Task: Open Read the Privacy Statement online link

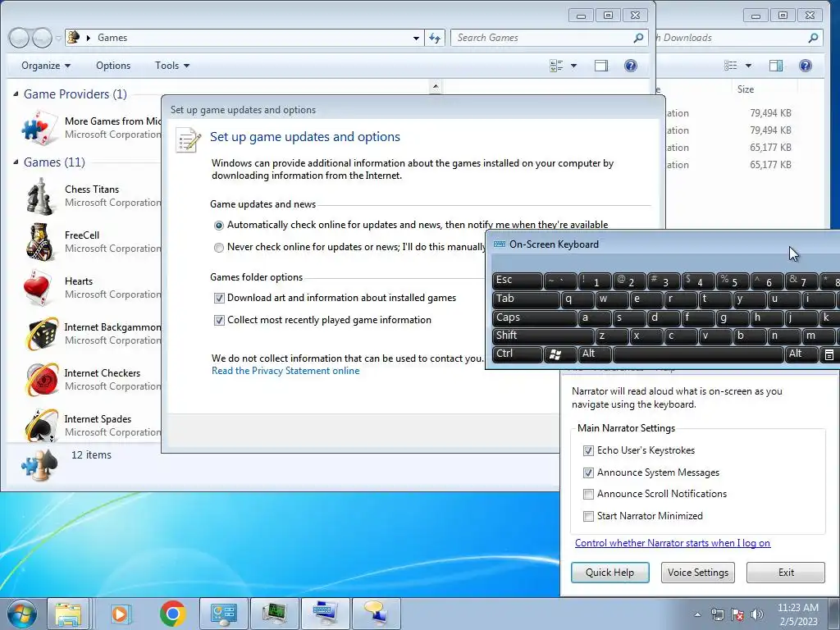Action: (285, 371)
